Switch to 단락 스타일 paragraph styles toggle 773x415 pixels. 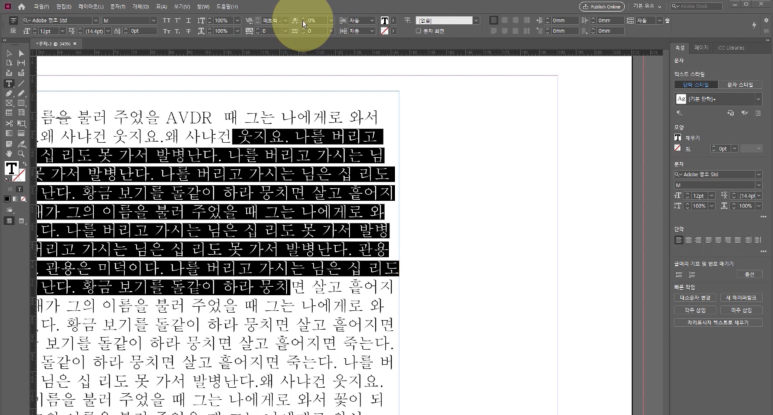[x=696, y=85]
